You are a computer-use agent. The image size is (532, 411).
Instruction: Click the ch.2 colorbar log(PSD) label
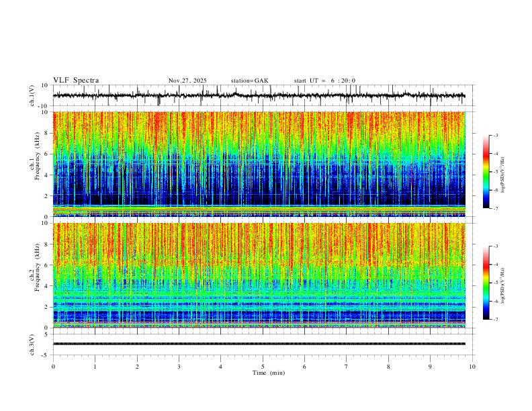coord(503,285)
